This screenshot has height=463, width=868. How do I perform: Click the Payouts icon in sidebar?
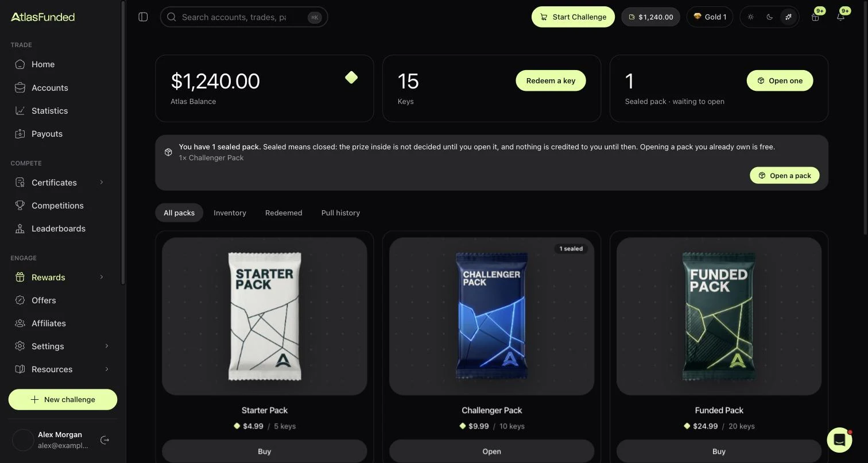click(x=20, y=134)
